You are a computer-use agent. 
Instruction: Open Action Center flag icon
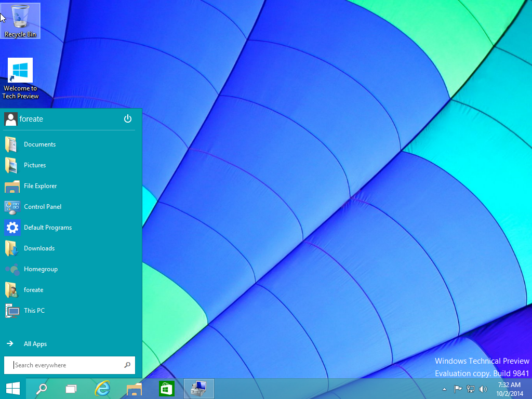458,389
